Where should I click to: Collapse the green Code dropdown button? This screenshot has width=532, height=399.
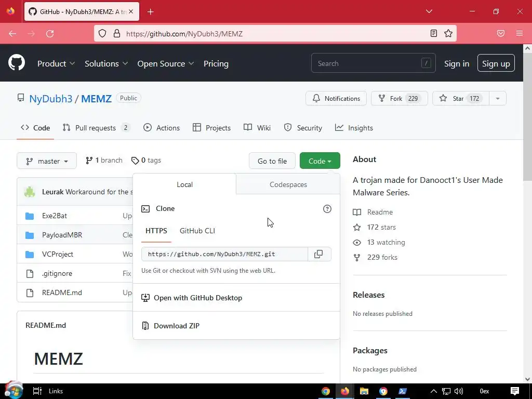pyautogui.click(x=320, y=161)
